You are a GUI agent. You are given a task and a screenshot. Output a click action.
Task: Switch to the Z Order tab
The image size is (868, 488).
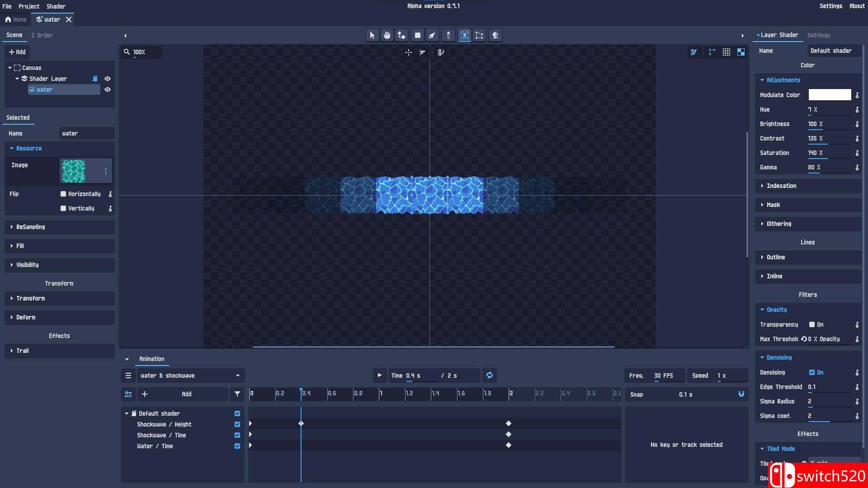coord(42,35)
